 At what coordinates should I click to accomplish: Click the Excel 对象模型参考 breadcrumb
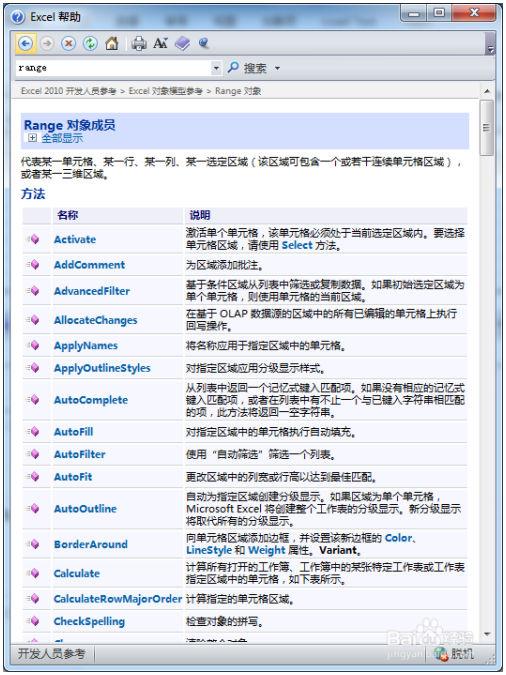click(x=165, y=91)
